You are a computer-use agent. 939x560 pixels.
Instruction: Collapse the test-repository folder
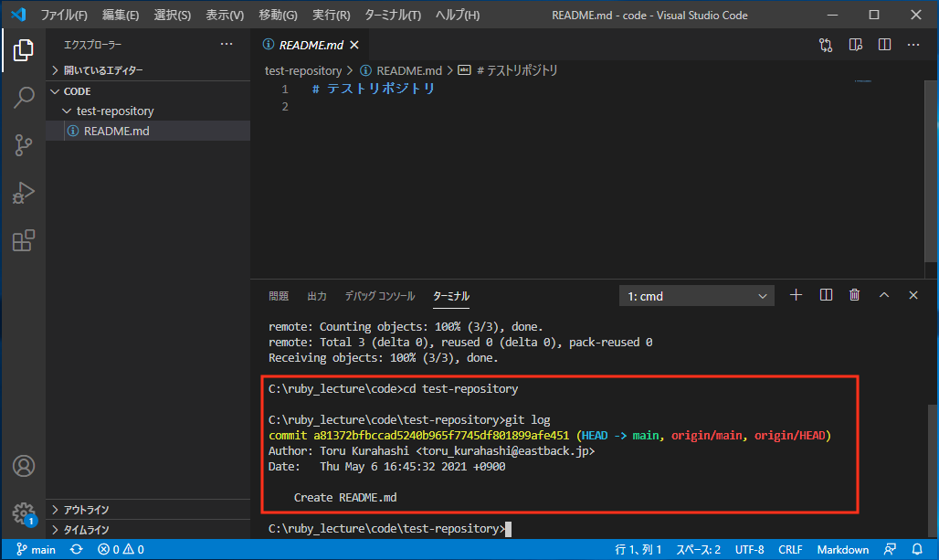pyautogui.click(x=148, y=111)
